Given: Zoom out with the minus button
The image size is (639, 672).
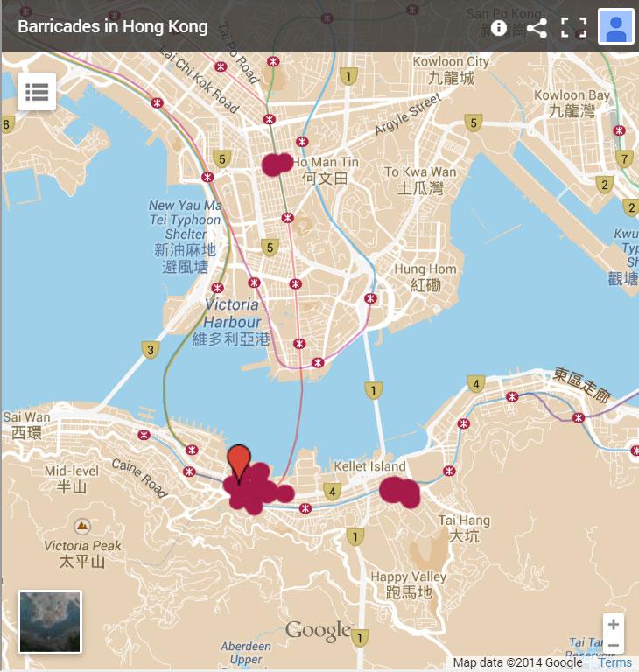Looking at the screenshot, I should click(x=614, y=645).
